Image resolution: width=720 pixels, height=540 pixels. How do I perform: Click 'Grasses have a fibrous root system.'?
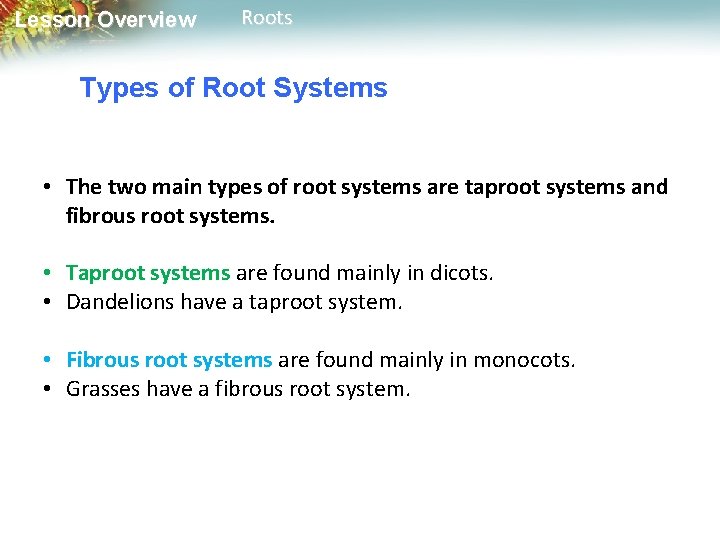tap(238, 389)
